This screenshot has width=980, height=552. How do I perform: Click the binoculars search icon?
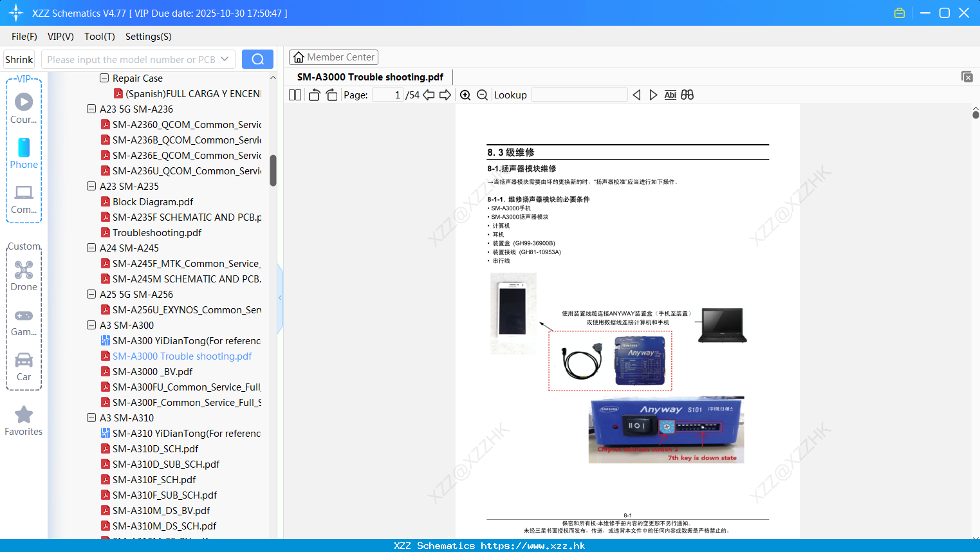click(x=687, y=95)
